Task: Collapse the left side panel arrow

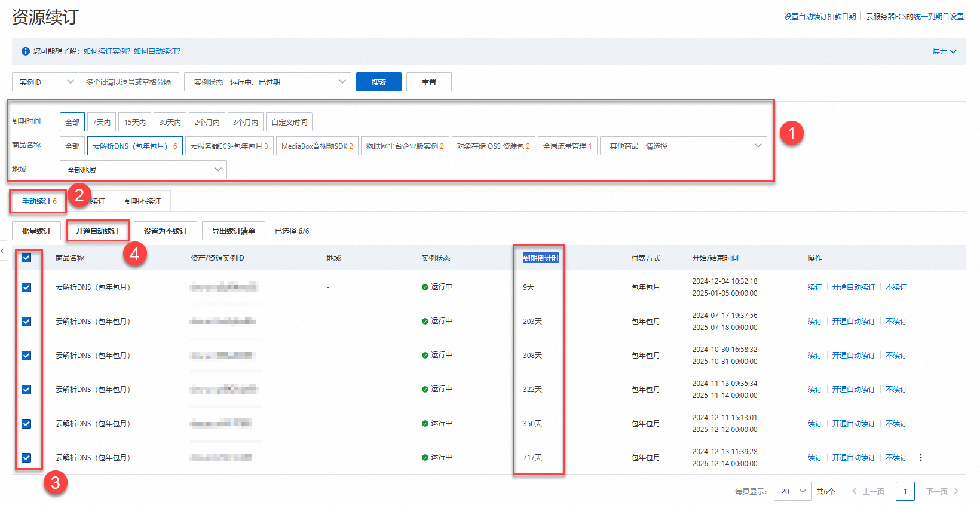Action: click(3, 251)
